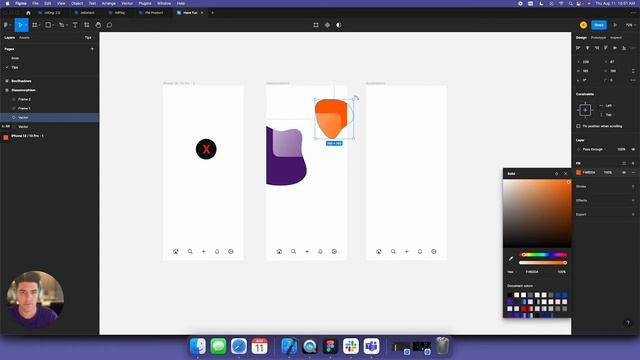Viewport: 640px width, 360px height.
Task: Open Figma app in the Dock
Action: (x=330, y=347)
